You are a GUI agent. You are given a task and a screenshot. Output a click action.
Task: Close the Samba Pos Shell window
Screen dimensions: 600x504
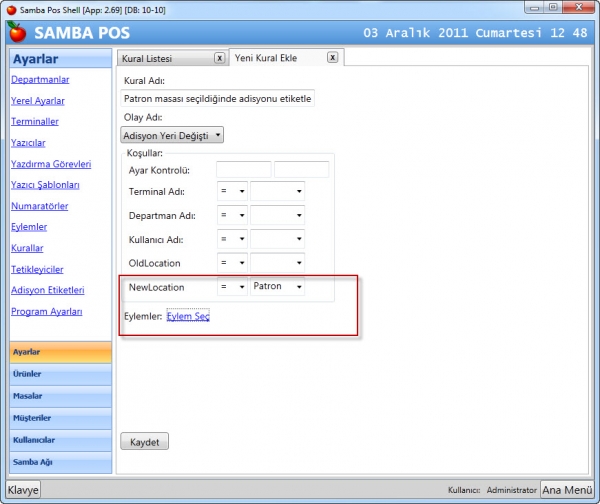[x=578, y=8]
